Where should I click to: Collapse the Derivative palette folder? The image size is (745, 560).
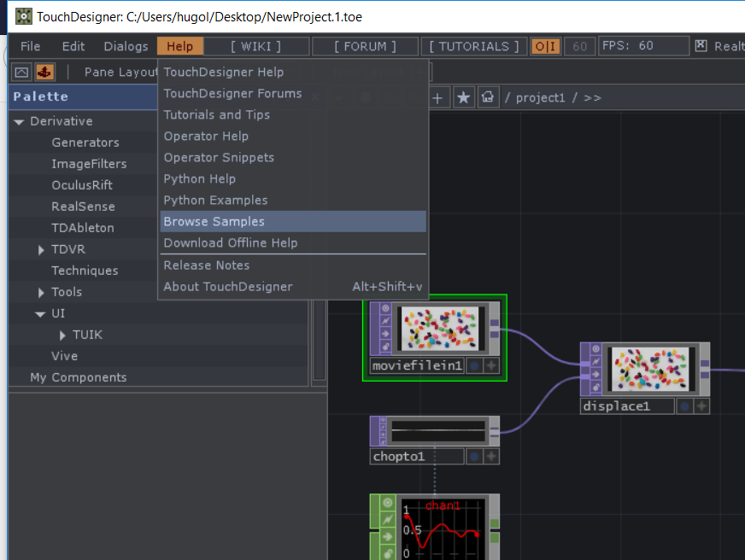pos(19,122)
